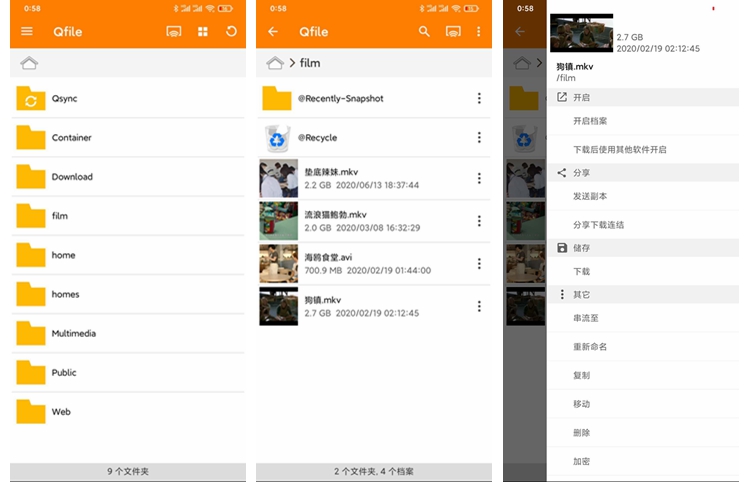Tap the cast icon in film screen
This screenshot has width=749, height=482.
tap(453, 32)
